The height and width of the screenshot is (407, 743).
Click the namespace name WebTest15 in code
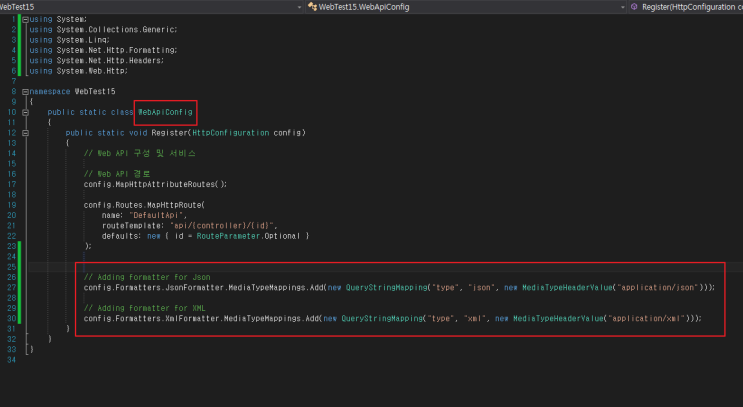click(95, 91)
